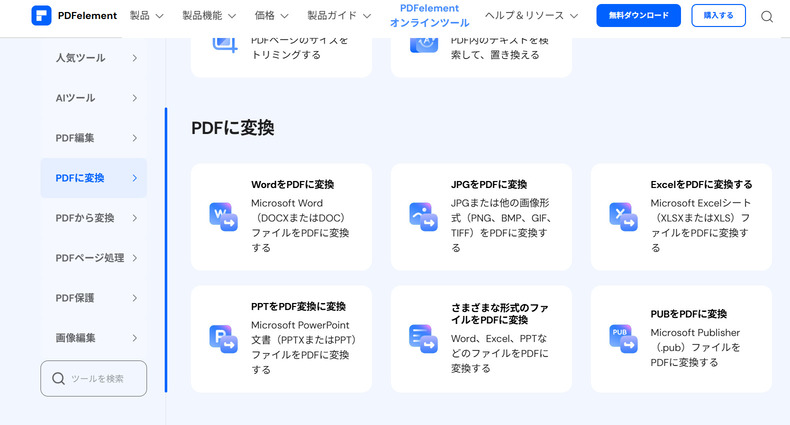Expand the 人気ツール sidebar chevron
Screen dimensions: 790x425
135,58
